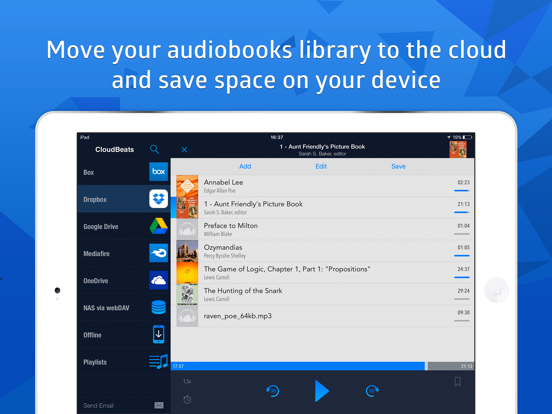Screen dimensions: 552x414
Task: Click The Hunting of the Snark artwork
Action: click(187, 294)
